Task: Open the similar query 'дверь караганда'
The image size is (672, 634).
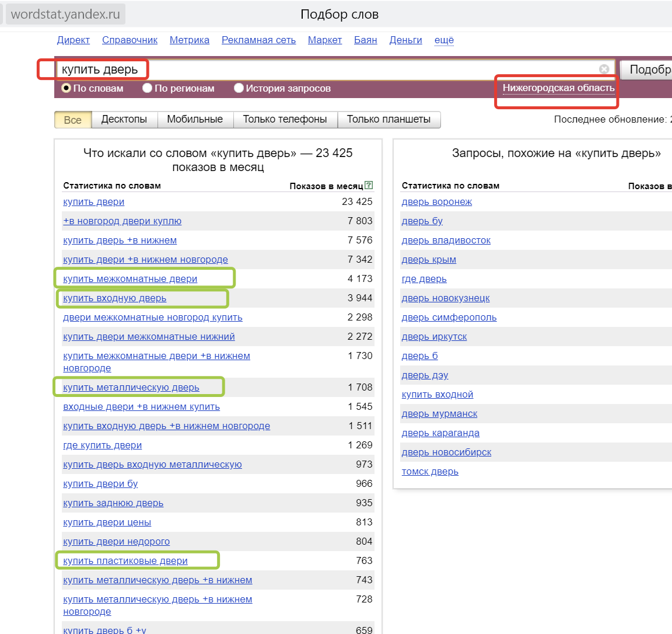Action: (440, 433)
